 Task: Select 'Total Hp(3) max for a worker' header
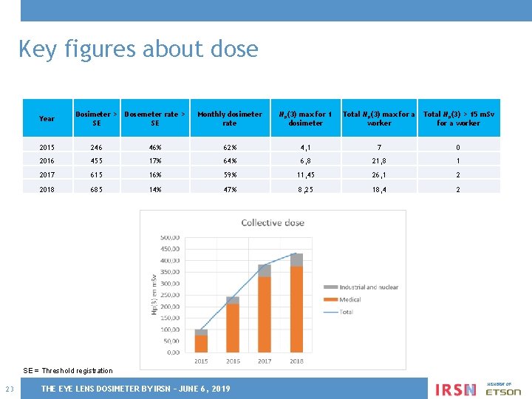point(379,118)
